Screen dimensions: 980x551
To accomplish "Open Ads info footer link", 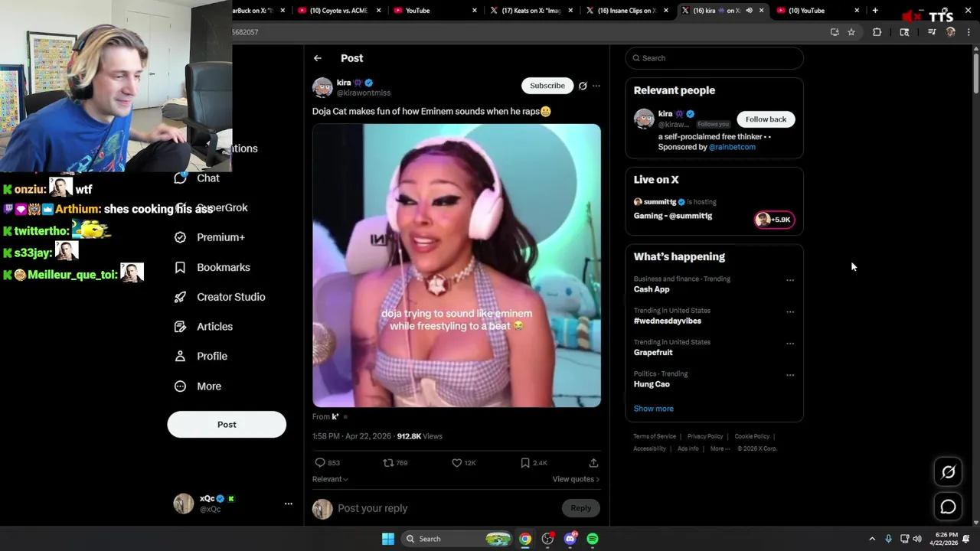I will pyautogui.click(x=688, y=448).
